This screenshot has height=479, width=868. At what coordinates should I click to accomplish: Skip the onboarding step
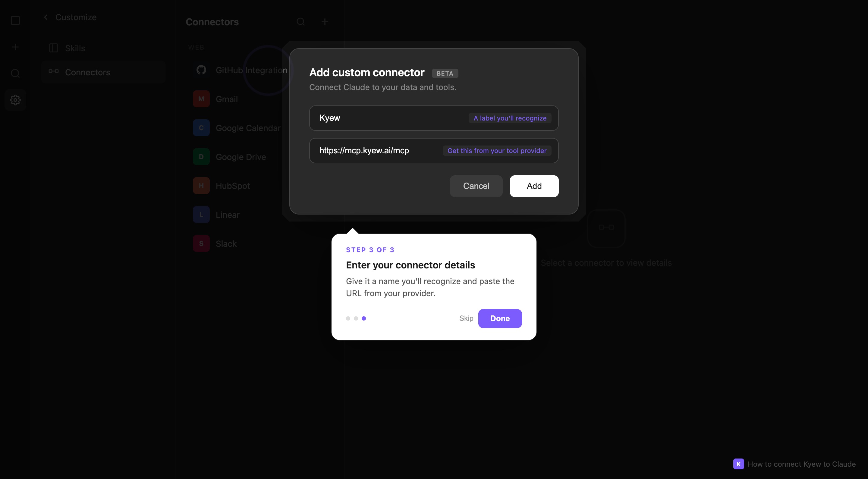pos(466,318)
